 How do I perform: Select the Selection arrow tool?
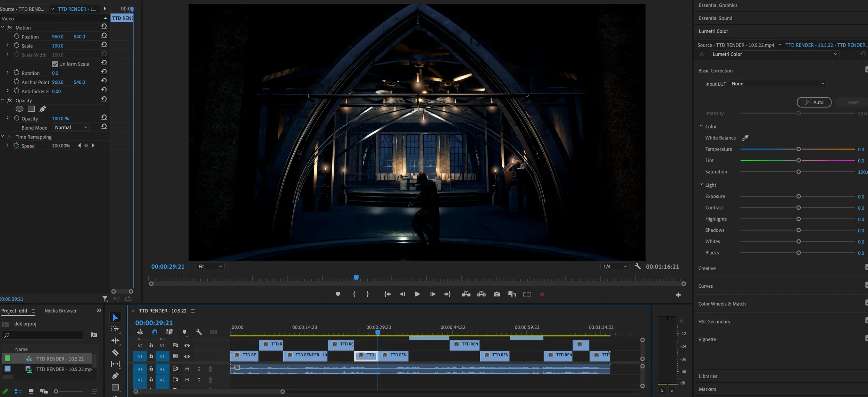pos(115,317)
